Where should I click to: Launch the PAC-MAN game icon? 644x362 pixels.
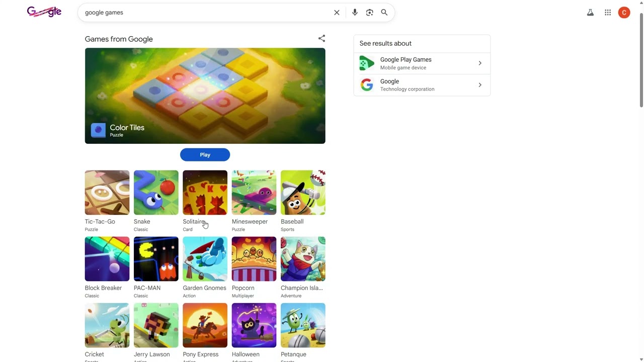coord(156,259)
